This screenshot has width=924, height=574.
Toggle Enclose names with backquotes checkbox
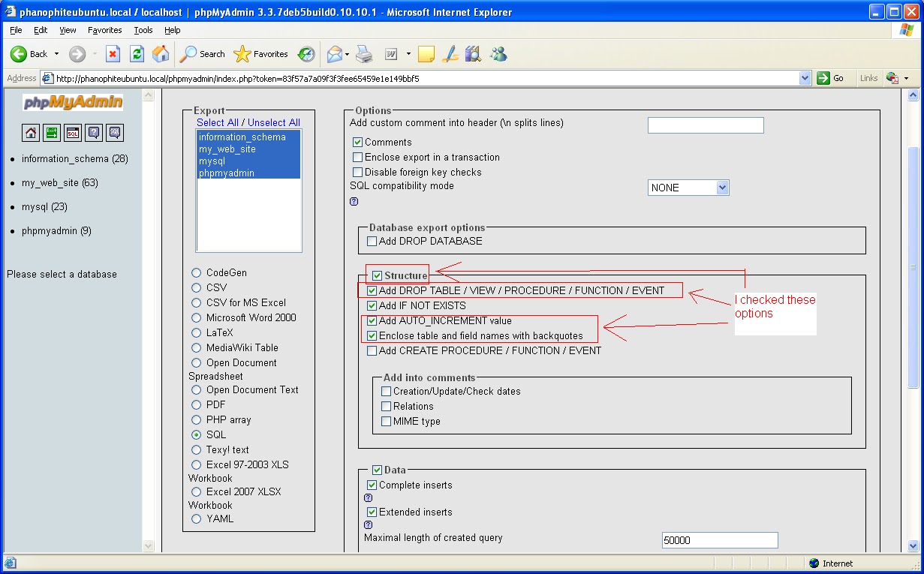pos(372,335)
